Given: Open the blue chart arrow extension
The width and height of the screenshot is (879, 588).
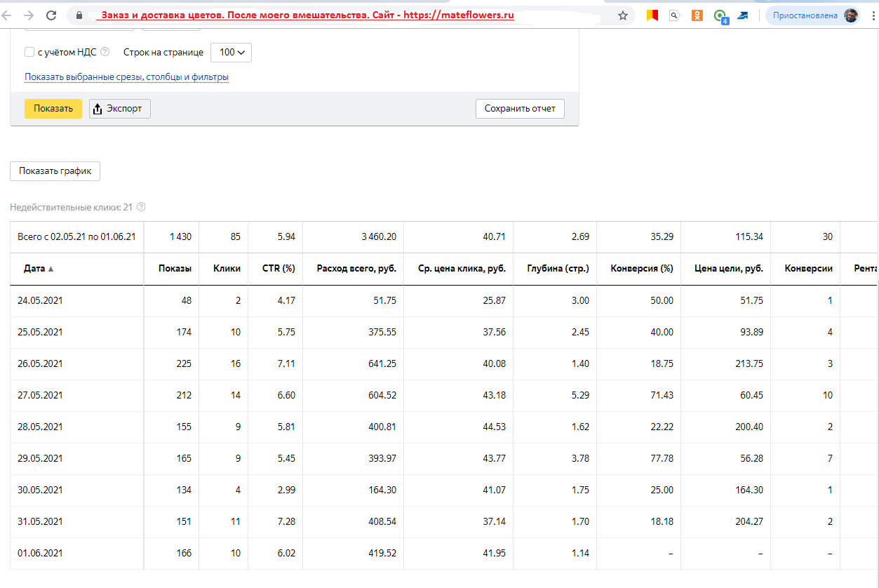Looking at the screenshot, I should click(742, 15).
